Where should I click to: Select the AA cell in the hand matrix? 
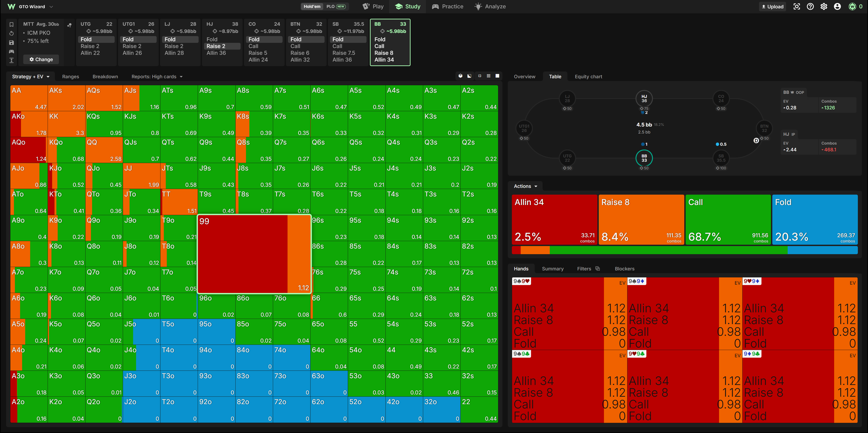tap(29, 98)
